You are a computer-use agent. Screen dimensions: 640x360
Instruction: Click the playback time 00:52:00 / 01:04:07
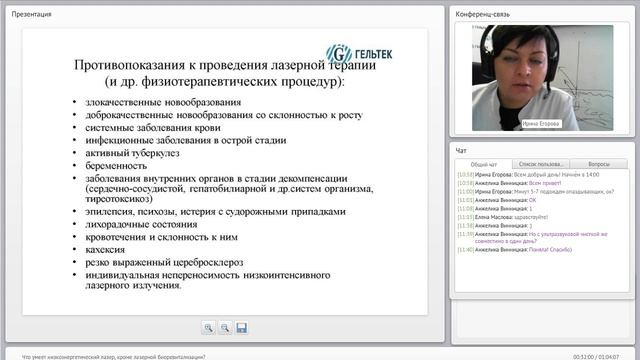pos(596,357)
